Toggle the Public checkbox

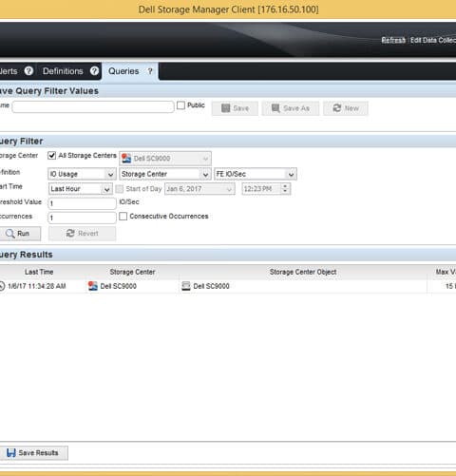tap(180, 105)
